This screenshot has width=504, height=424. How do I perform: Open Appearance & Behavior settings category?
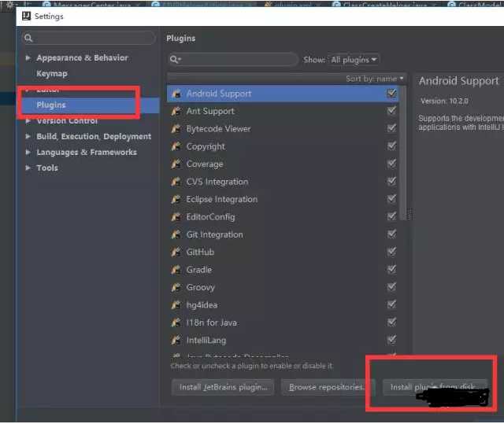(x=82, y=57)
